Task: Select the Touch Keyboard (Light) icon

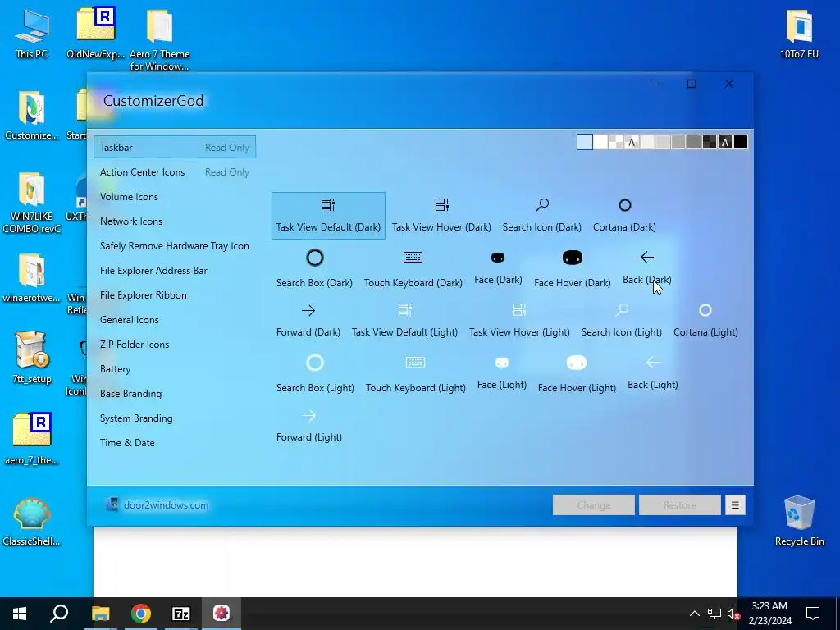Action: 415,374
